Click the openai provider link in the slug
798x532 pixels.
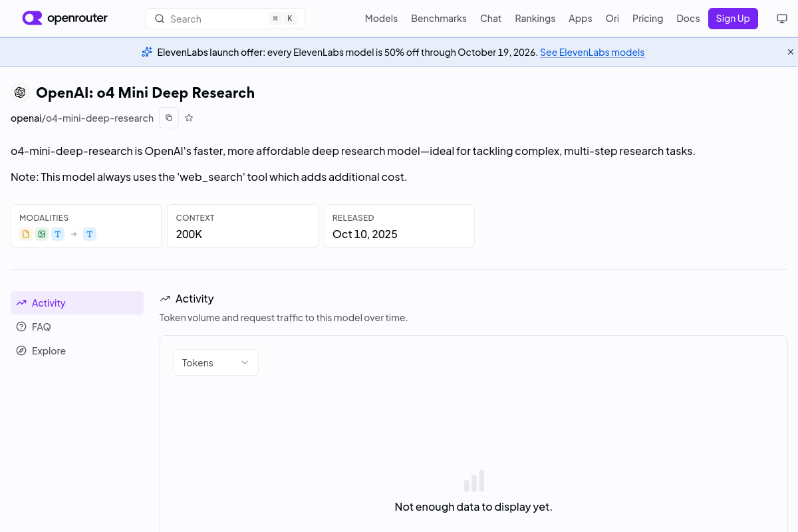tap(26, 118)
